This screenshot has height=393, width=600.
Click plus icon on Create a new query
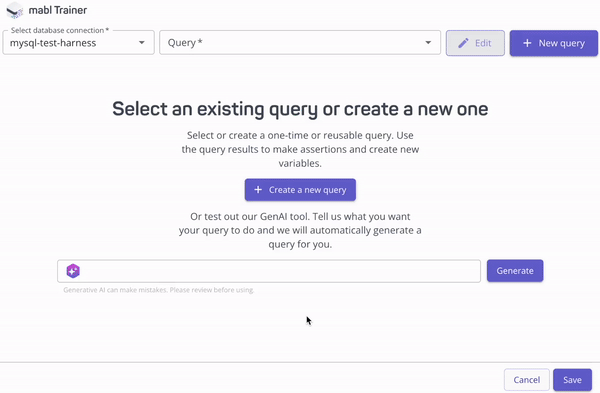(x=258, y=190)
